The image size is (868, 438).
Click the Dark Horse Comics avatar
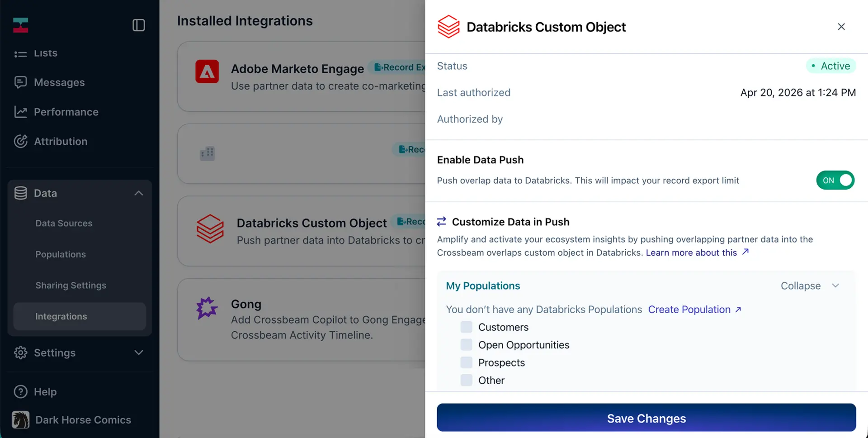20,420
